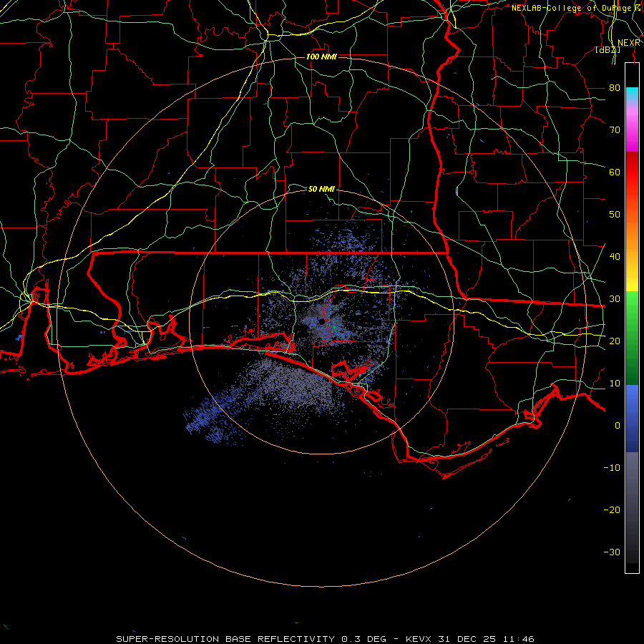Click the 30 value on dBZ scale
The width and height of the screenshot is (644, 644).
coord(615,298)
